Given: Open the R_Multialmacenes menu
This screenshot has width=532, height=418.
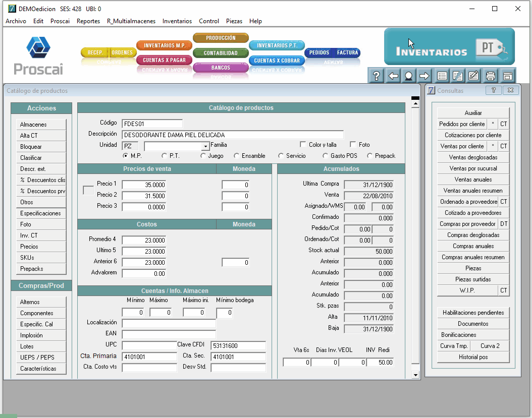Looking at the screenshot, I should coord(131,21).
